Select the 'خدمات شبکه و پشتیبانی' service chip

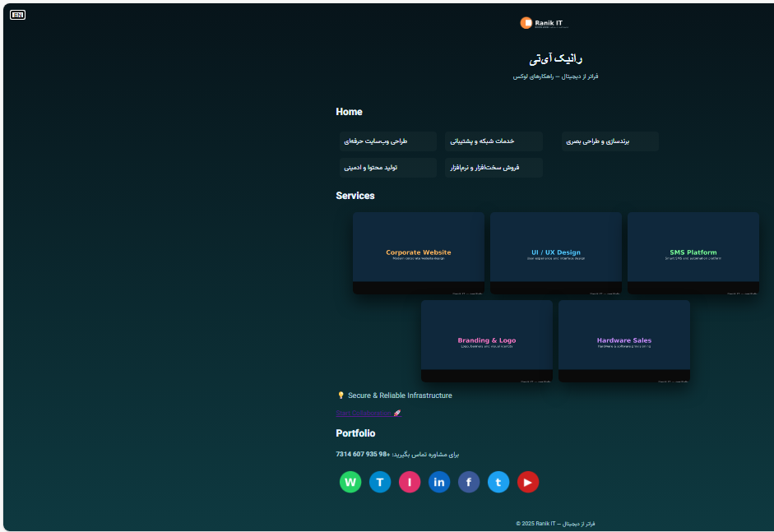coord(494,141)
